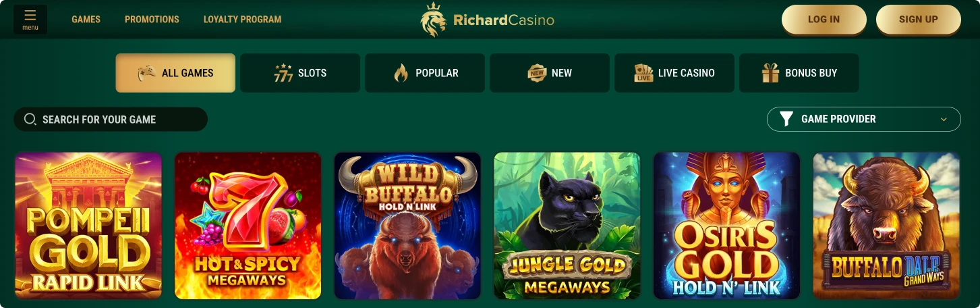Click the Log In button
The width and height of the screenshot is (980, 308).
coord(824,20)
